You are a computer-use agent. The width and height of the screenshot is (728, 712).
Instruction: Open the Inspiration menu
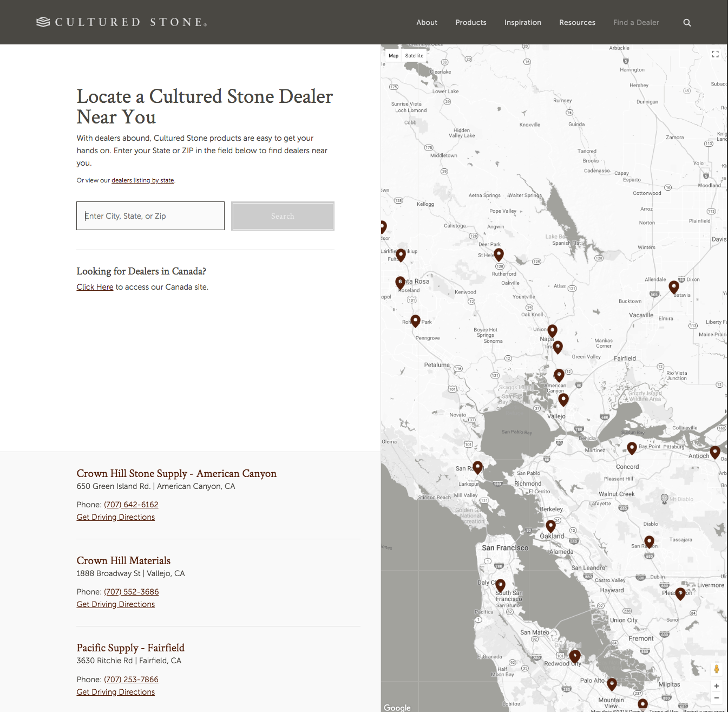pos(522,23)
